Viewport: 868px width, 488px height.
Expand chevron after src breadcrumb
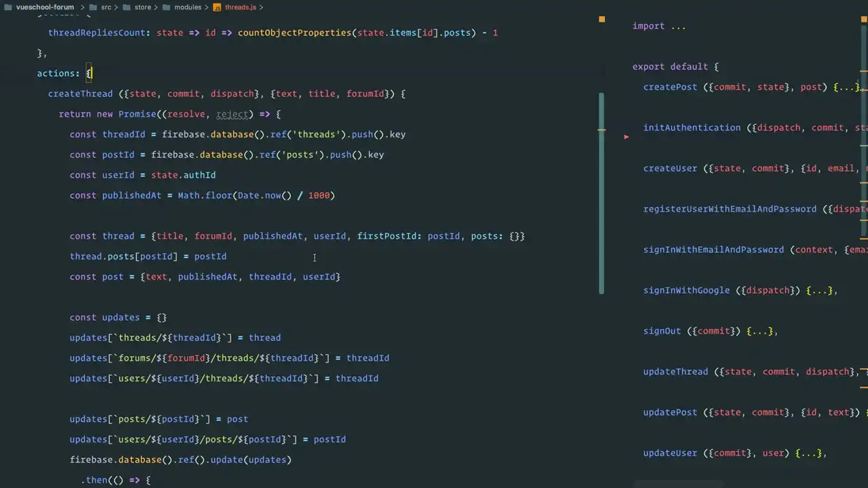pos(117,7)
